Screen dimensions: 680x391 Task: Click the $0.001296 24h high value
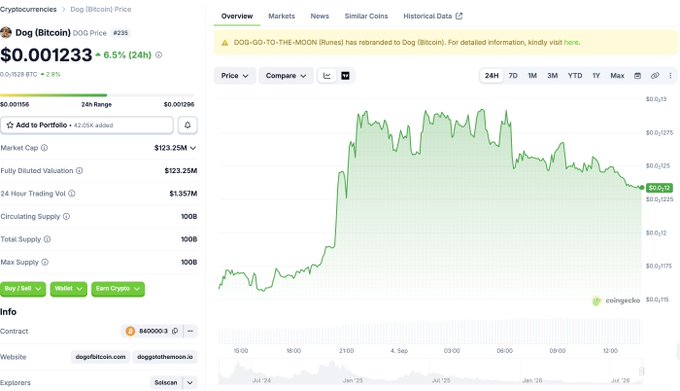pos(179,104)
